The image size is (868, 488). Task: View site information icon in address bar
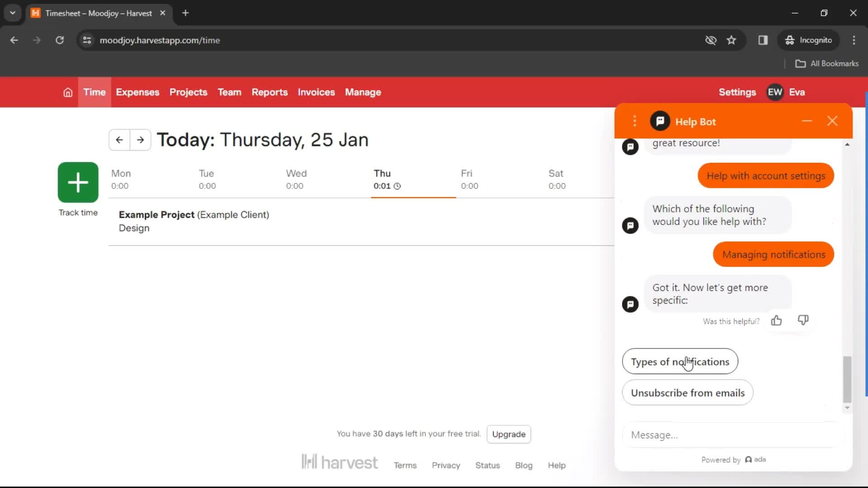[87, 40]
